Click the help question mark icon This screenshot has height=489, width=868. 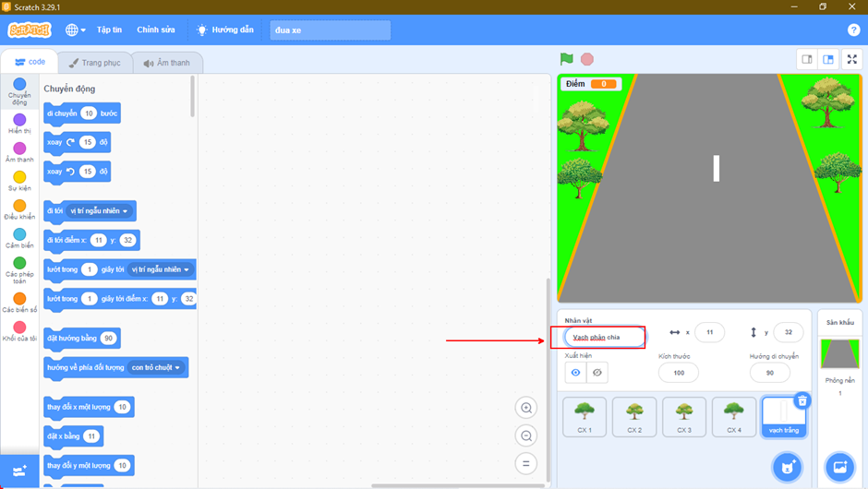point(853,30)
